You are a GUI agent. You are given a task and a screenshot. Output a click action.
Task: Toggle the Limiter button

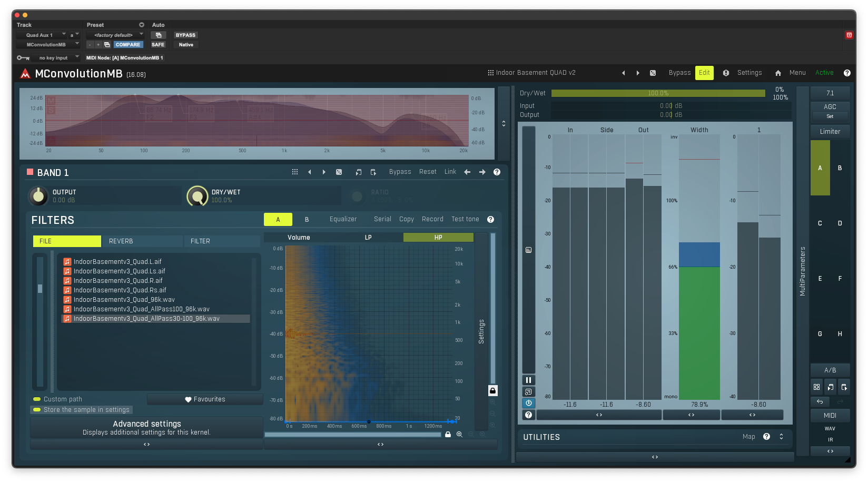[x=830, y=132]
